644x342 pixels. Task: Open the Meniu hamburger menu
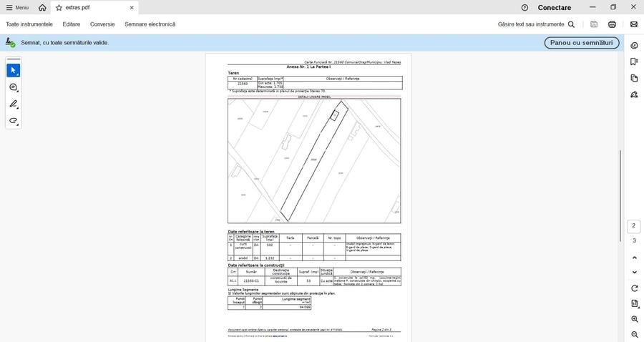tap(18, 7)
